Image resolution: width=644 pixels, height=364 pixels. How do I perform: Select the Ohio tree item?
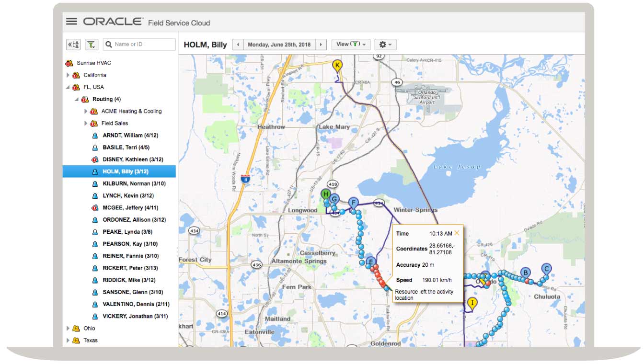[89, 329]
